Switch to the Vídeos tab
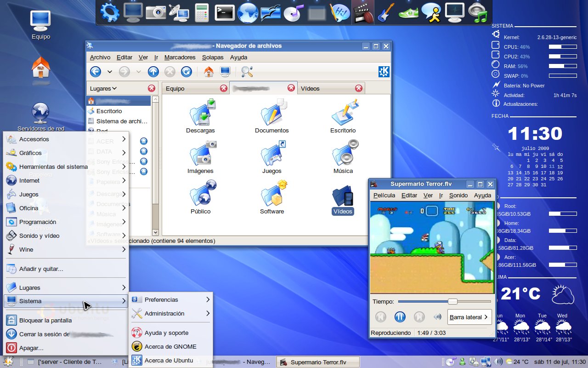This screenshot has width=588, height=368. (x=331, y=88)
